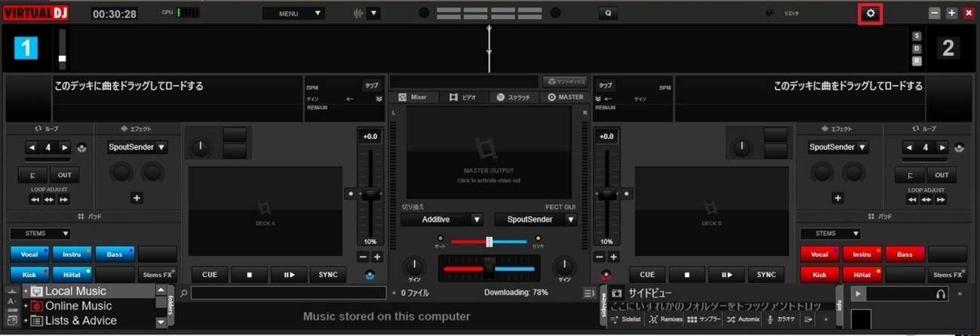Click loop back icon on left deck

point(81,147)
